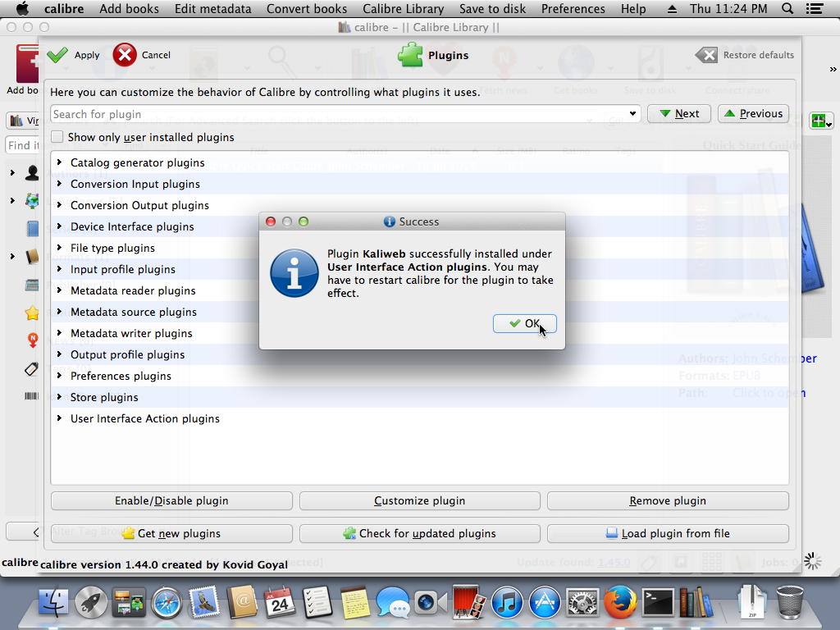Click the Previous search button

753,113
